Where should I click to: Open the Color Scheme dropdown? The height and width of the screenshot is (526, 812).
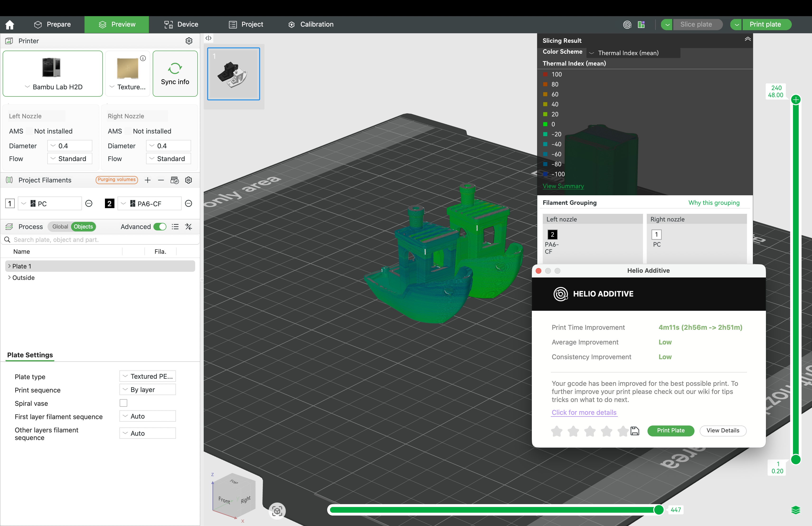(x=633, y=53)
